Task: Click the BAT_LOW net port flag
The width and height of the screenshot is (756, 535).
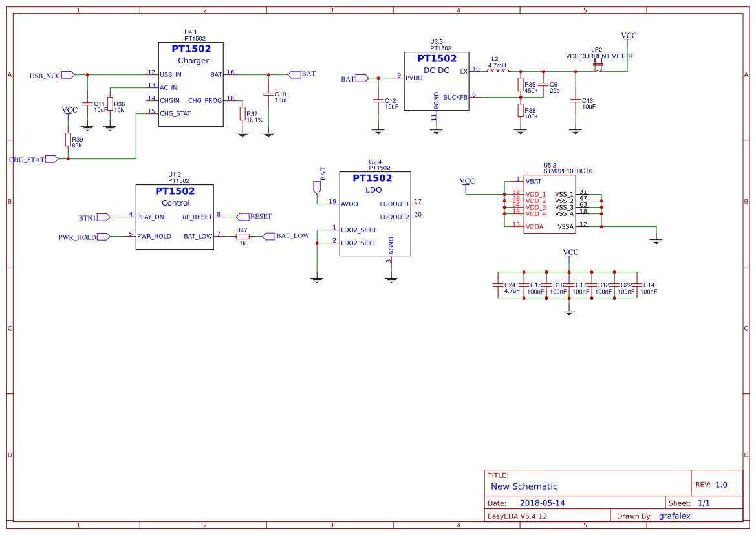Action: pyautogui.click(x=268, y=236)
